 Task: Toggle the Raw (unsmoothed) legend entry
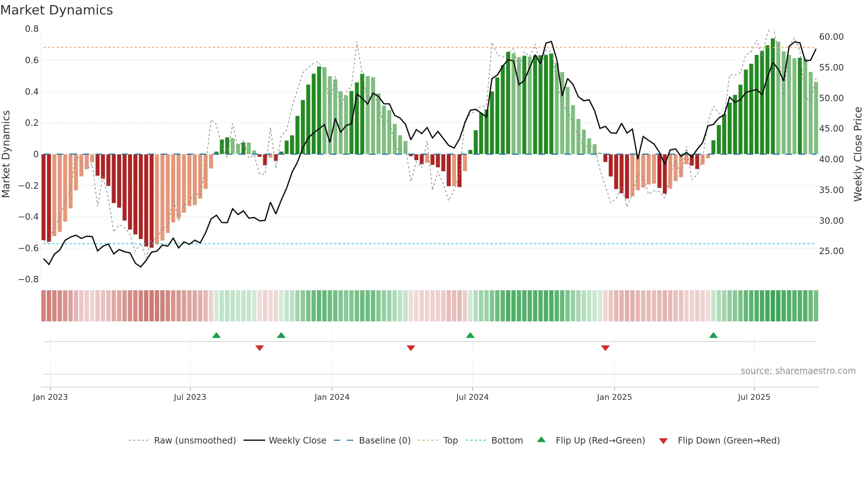pos(182,440)
